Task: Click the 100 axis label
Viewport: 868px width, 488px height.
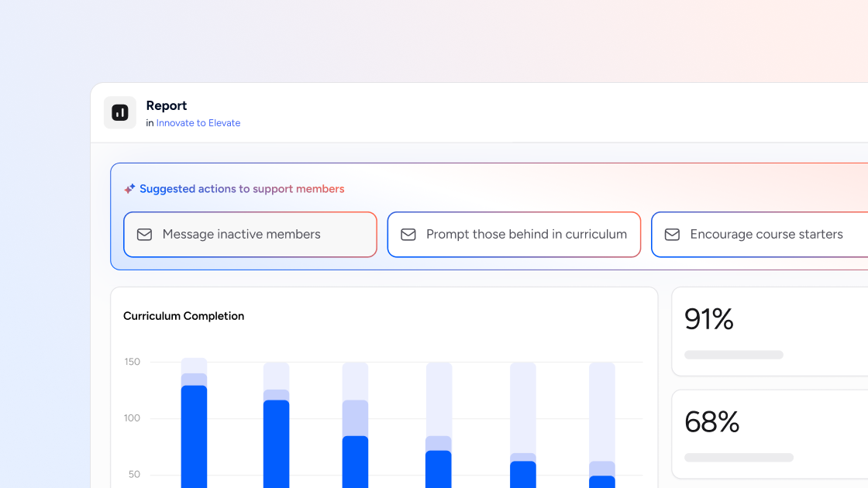Action: pyautogui.click(x=133, y=418)
